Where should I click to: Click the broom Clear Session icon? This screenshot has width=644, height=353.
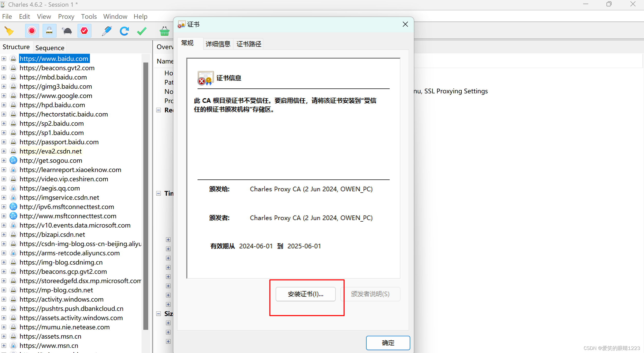(9, 31)
